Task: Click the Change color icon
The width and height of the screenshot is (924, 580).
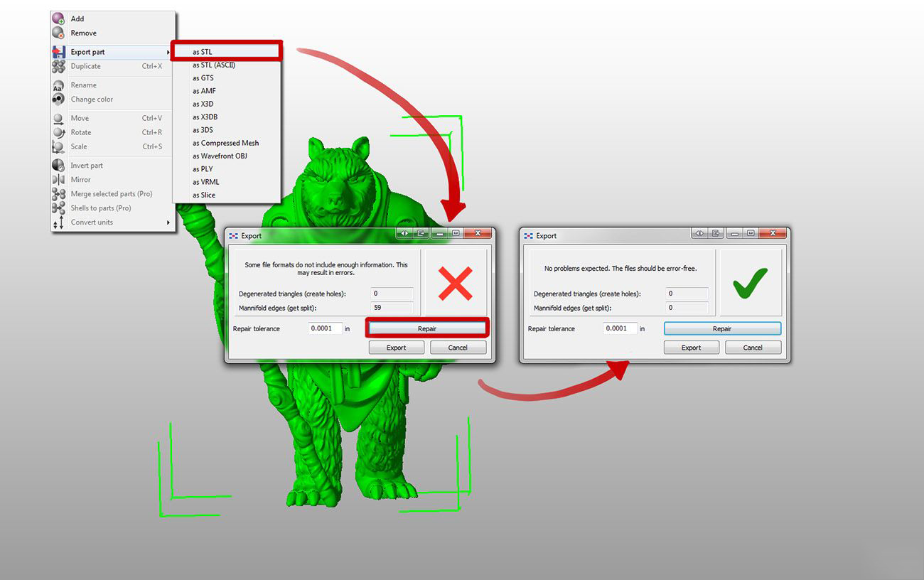Action: tap(59, 100)
